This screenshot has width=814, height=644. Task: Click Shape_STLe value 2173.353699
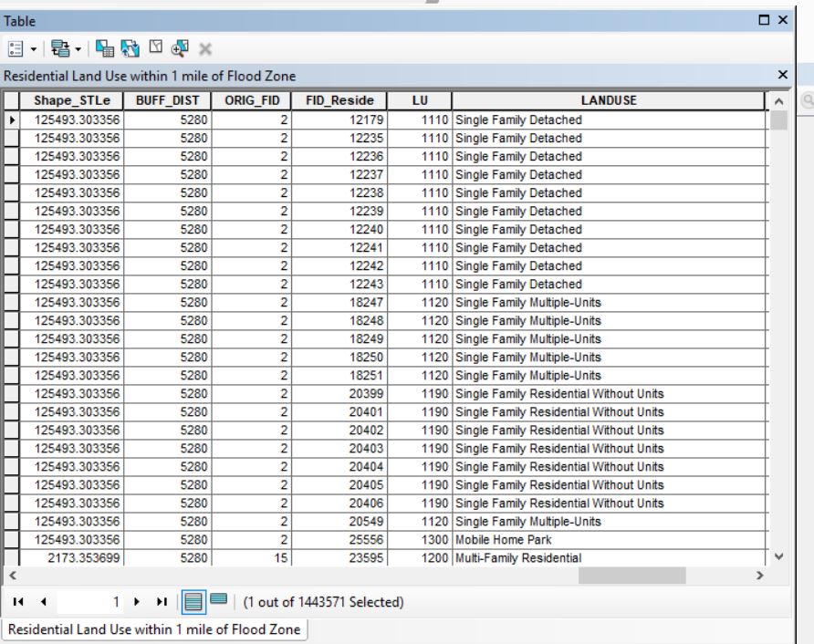coord(72,558)
